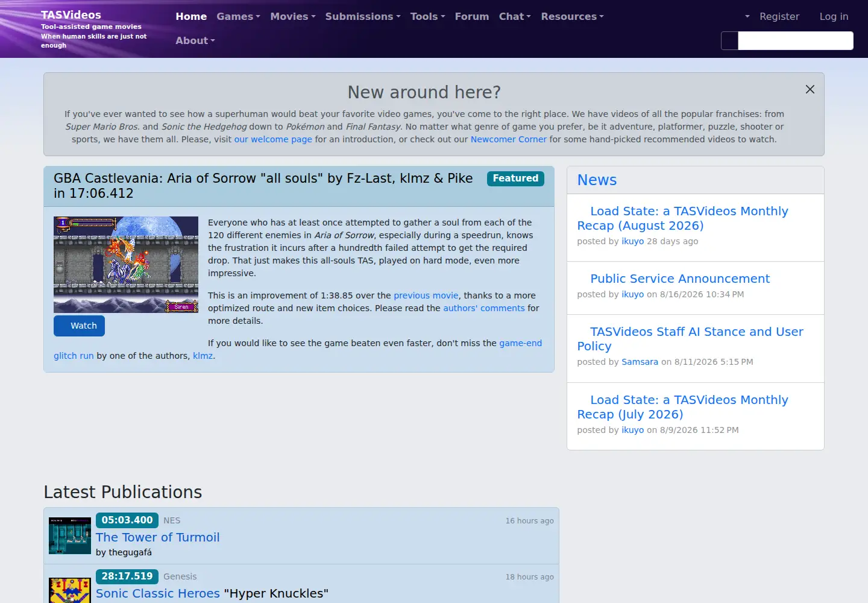Expand the Movies menu
Screen dimensions: 868x603
point(293,16)
